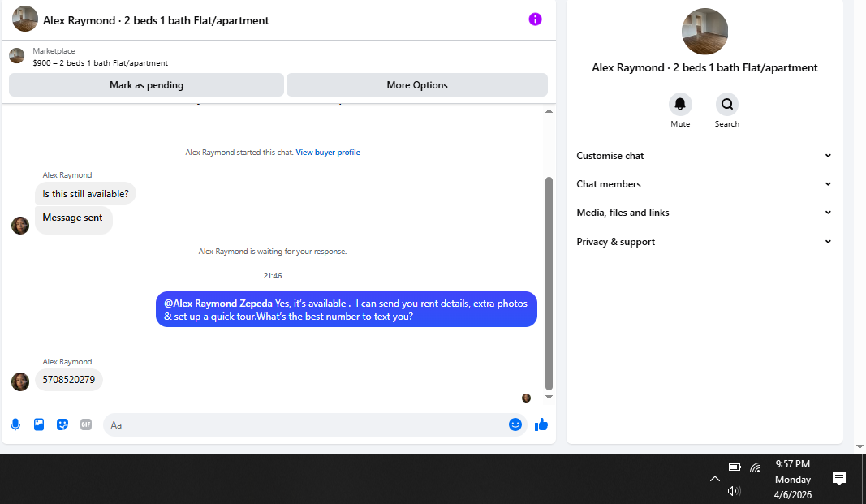Click the small seen-receipt avatar
Image resolution: width=866 pixels, height=504 pixels.
[527, 398]
